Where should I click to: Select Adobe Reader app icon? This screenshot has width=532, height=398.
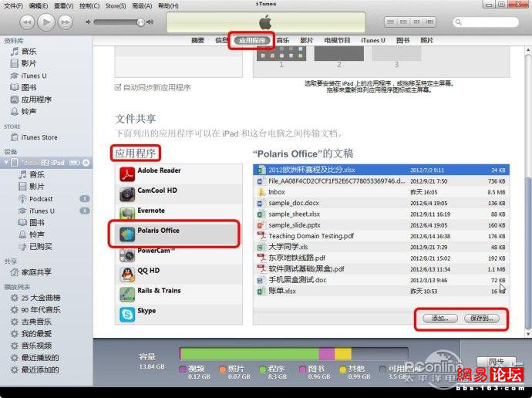click(127, 174)
